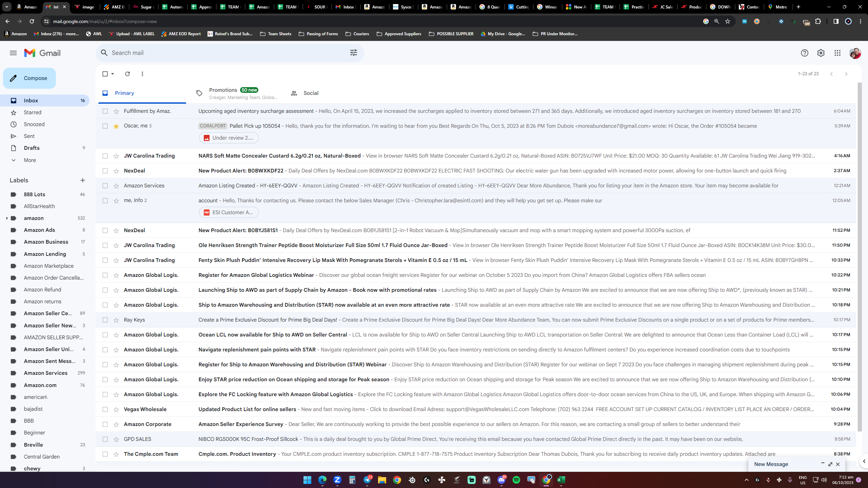The width and height of the screenshot is (868, 488).
Task: Check the NexDel B0BWXKDF22 alert email
Action: pos(105,171)
